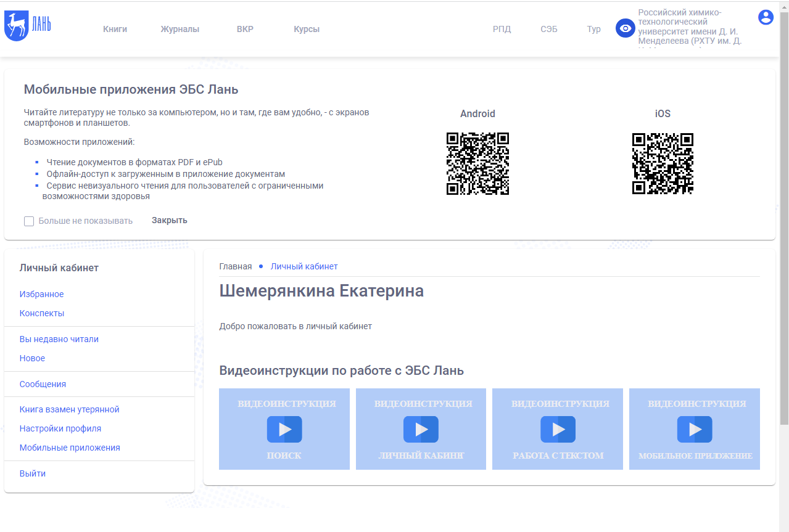Toggle the accessibility eye icon
789x532 pixels.
pyautogui.click(x=625, y=28)
